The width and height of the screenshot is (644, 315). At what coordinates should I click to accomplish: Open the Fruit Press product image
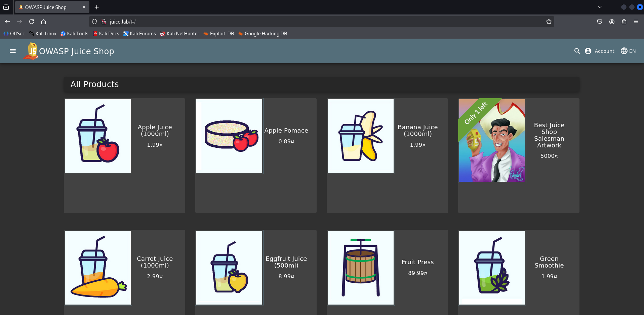(361, 268)
